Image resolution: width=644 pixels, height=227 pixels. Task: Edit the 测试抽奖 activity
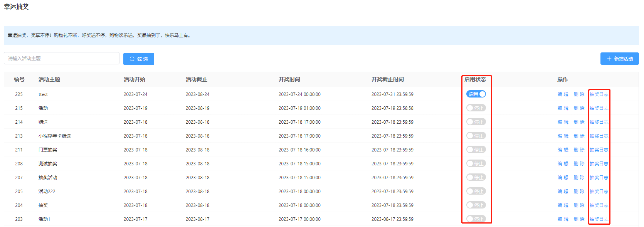click(563, 164)
